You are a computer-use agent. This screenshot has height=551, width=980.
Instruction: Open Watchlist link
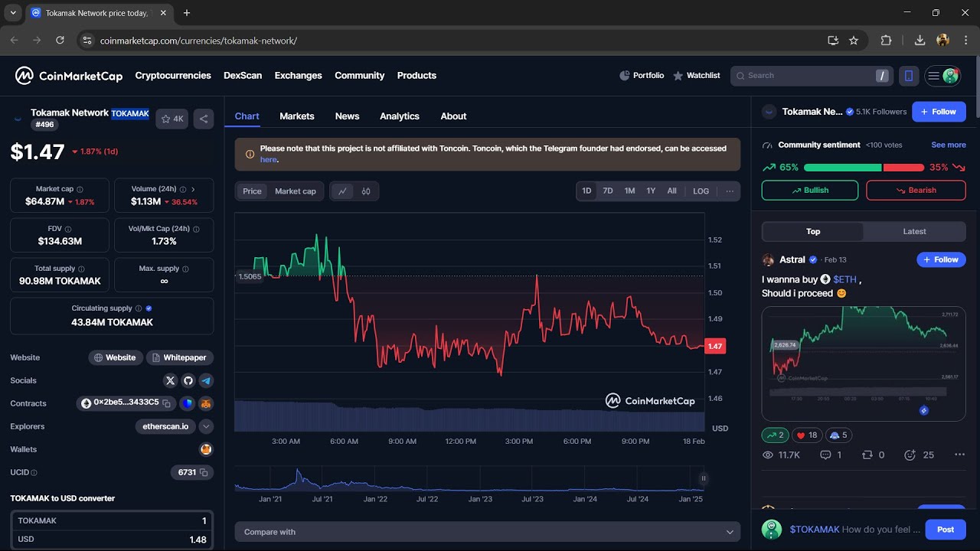click(697, 76)
